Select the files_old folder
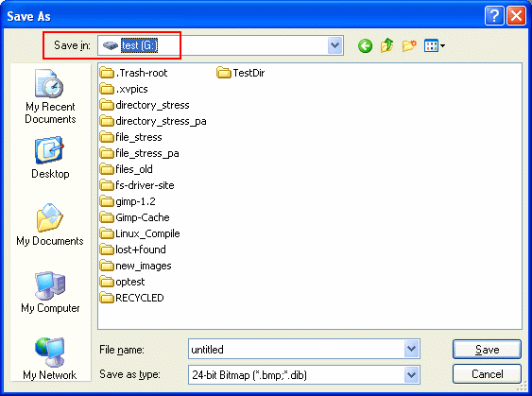The image size is (532, 396). point(127,169)
